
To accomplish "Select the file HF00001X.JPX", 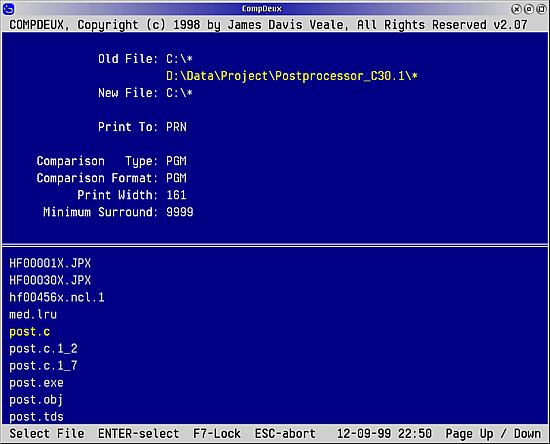I will coord(50,263).
